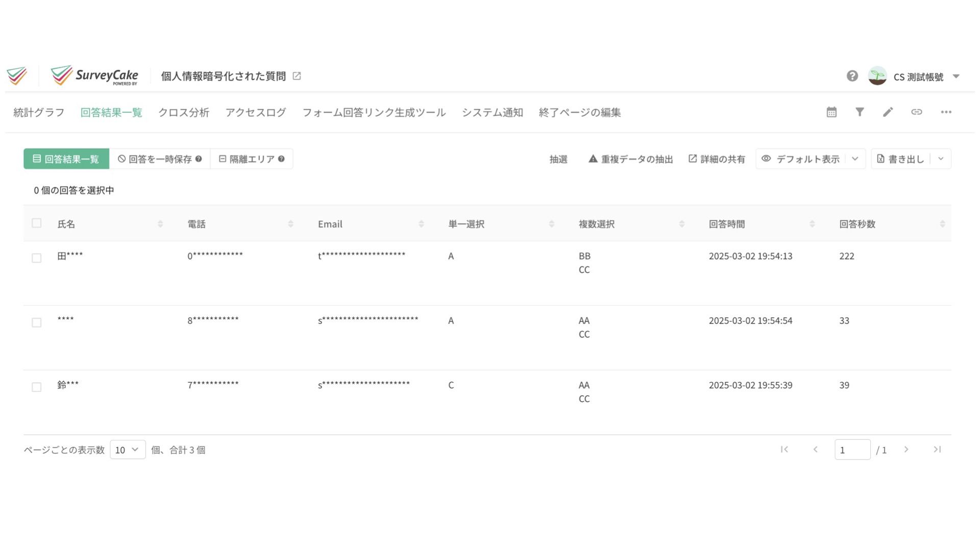Go to the next page arrow
Viewport: 980px width, 551px height.
pos(906,449)
